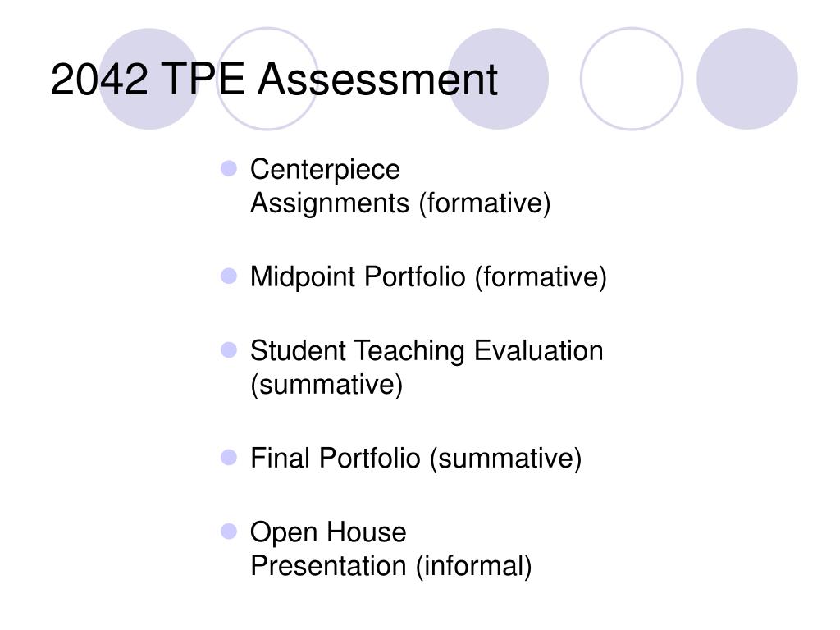This screenshot has height=630, width=840.
Task: Click the filled lavender circle behind "2042"
Action: tap(149, 79)
